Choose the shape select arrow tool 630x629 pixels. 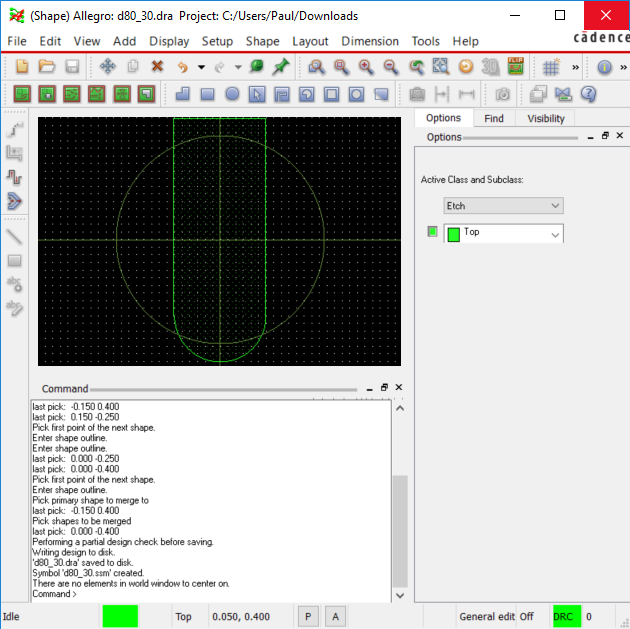[x=257, y=94]
